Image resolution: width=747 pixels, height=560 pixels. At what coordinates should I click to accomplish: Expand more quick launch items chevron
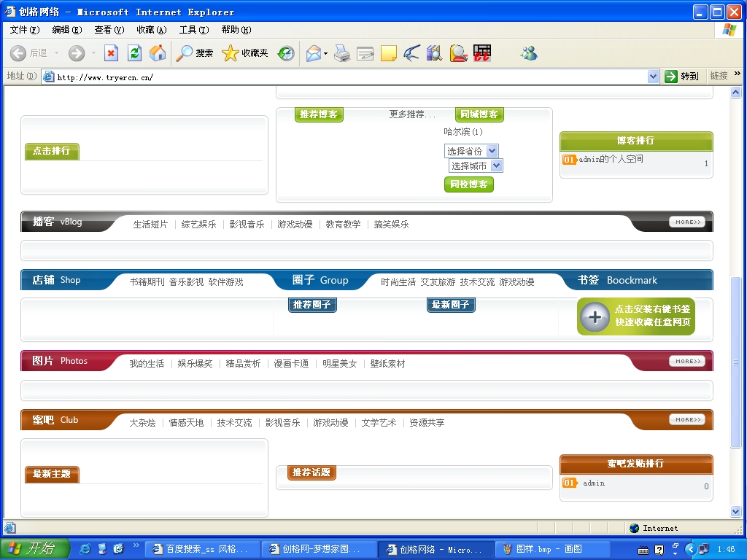click(136, 545)
